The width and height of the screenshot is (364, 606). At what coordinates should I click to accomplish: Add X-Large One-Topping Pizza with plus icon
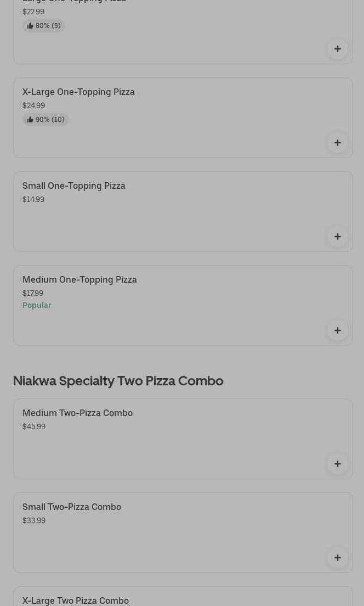pos(338,143)
